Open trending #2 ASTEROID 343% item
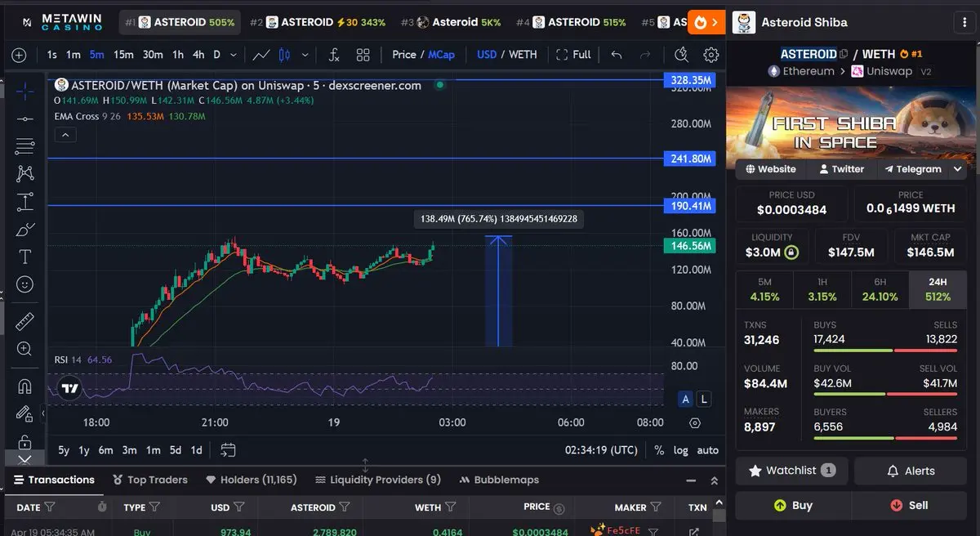980x536 pixels. click(x=317, y=22)
